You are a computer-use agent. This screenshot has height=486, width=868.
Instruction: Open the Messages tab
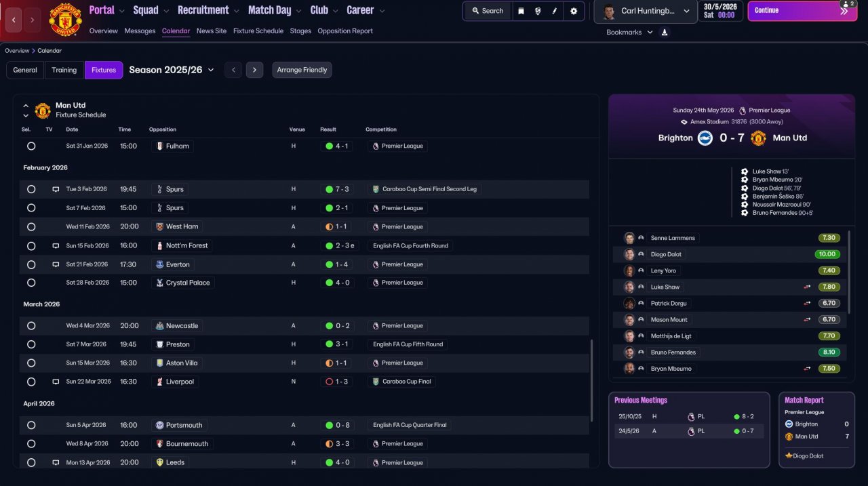click(140, 31)
